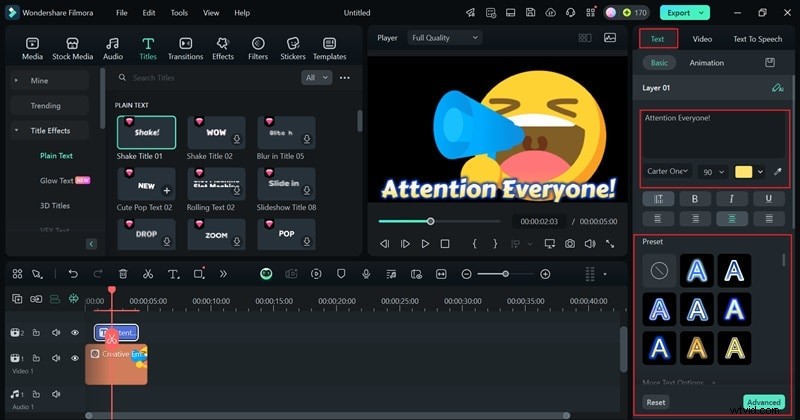800x420 pixels.
Task: Stop the preview playback
Action: (x=445, y=244)
